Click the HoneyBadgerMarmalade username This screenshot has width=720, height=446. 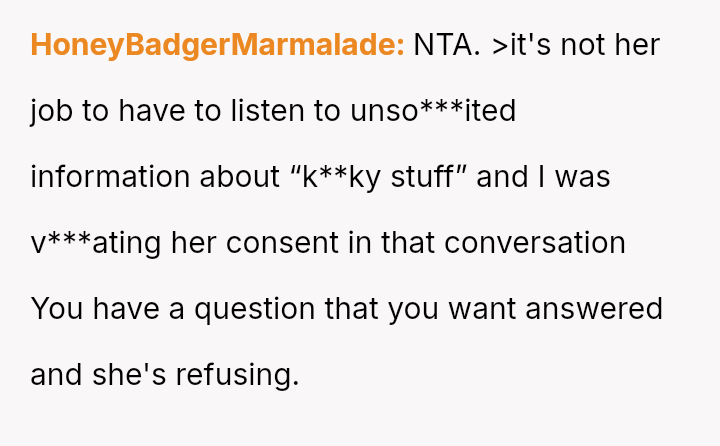pos(217,45)
